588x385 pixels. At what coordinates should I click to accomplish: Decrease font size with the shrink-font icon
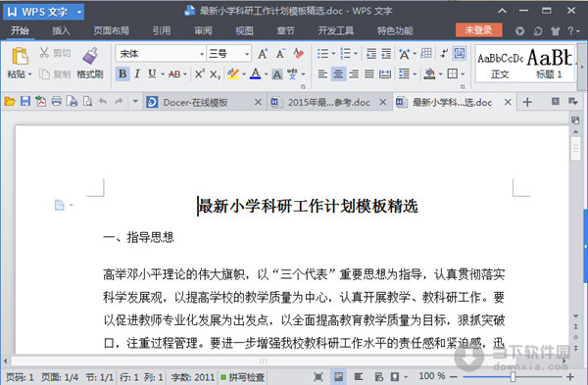coord(281,54)
